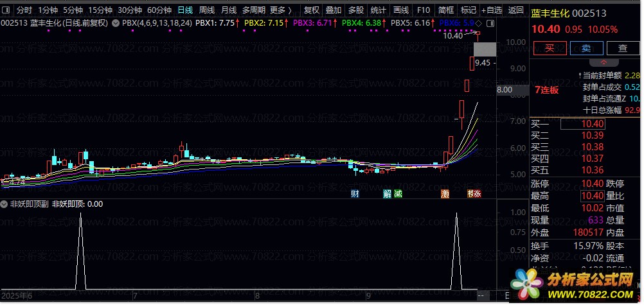644x305 pixels.
Task: Click the 买五 price 10.36
Action: click(x=593, y=170)
